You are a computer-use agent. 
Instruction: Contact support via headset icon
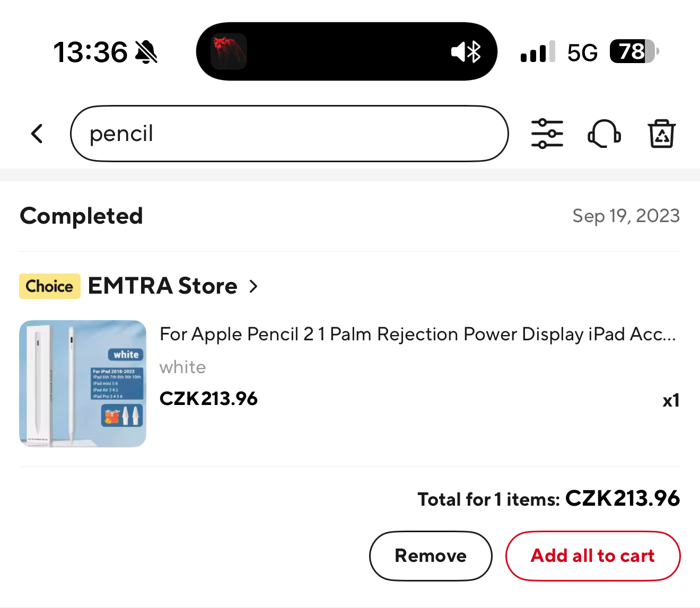coord(604,134)
